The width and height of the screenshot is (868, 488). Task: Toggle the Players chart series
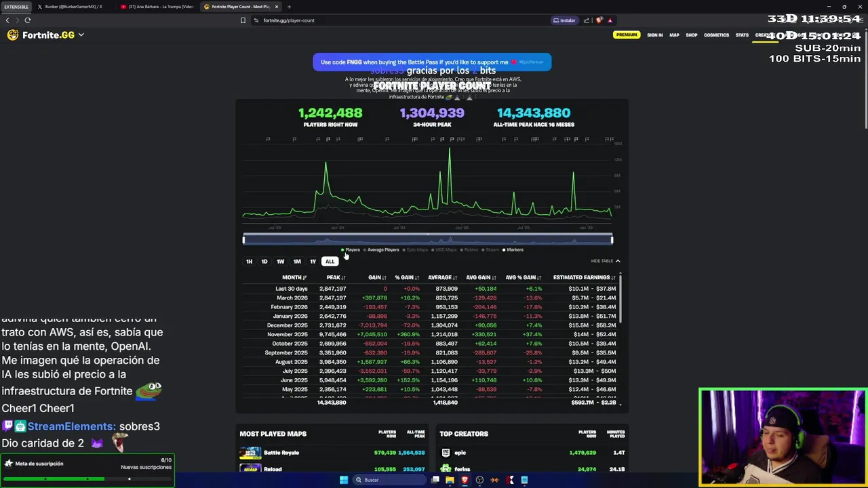(351, 249)
